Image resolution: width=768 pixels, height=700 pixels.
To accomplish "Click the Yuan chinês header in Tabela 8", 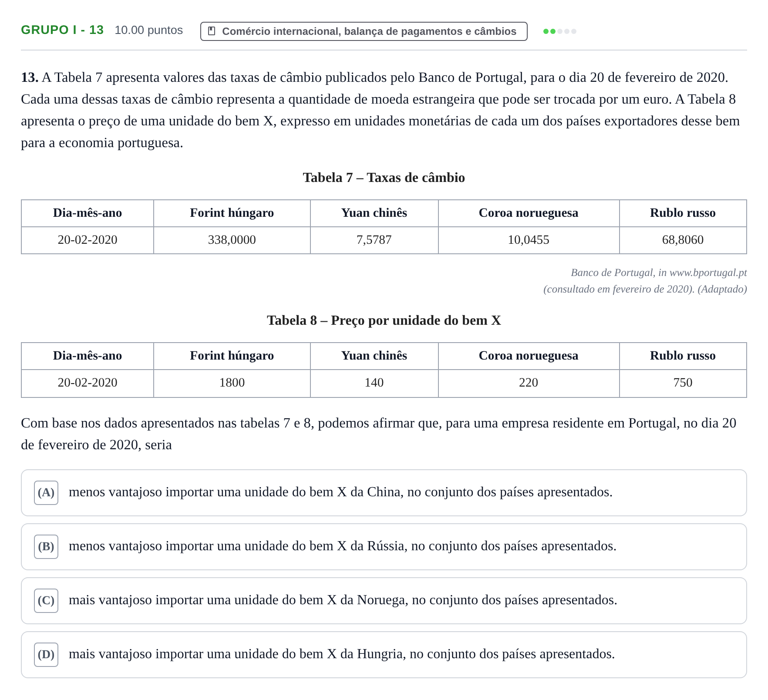I will pos(374,356).
